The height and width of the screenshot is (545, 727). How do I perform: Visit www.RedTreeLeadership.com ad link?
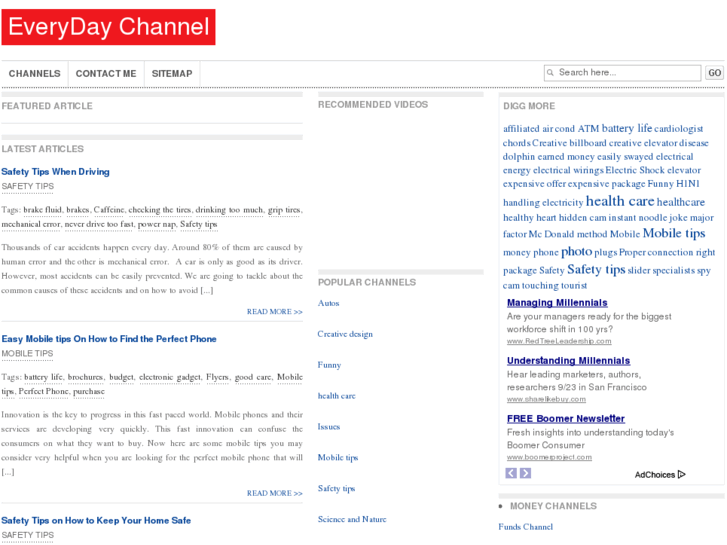coord(559,341)
